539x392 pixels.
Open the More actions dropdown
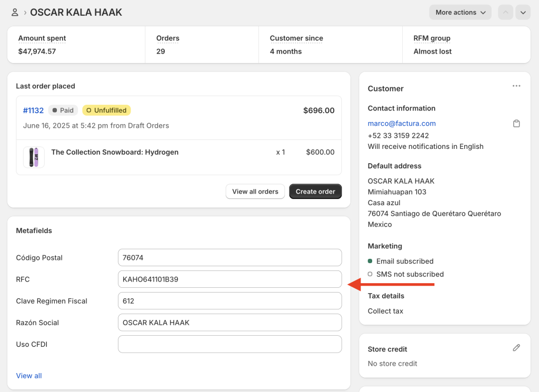[x=460, y=13]
